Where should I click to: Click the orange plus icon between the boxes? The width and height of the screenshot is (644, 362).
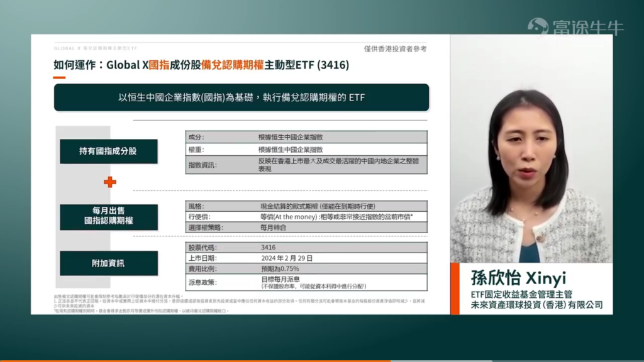point(109,182)
